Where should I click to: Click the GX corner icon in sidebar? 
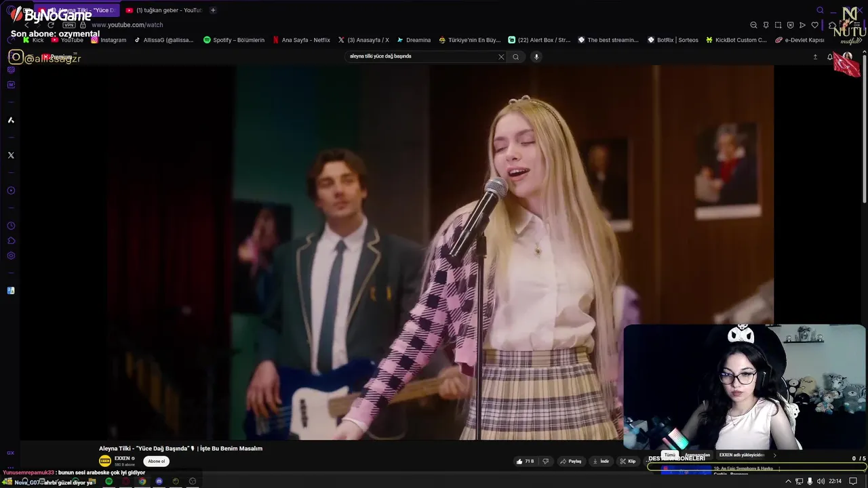click(11, 453)
